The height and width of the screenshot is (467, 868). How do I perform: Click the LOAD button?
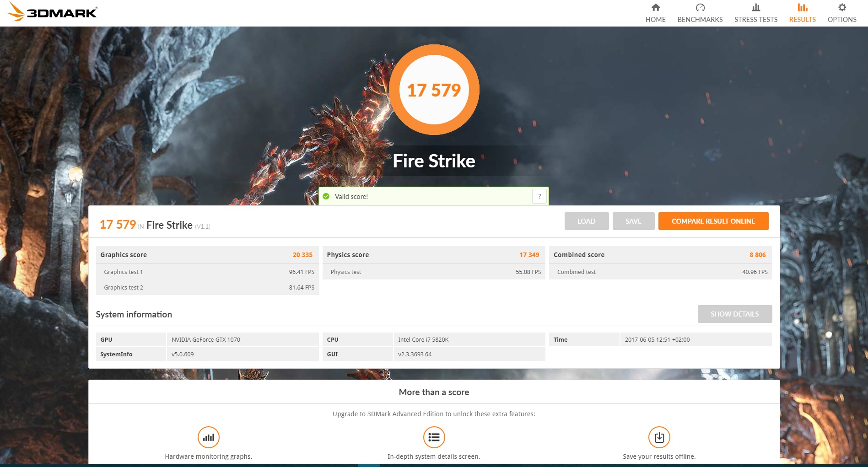click(587, 221)
